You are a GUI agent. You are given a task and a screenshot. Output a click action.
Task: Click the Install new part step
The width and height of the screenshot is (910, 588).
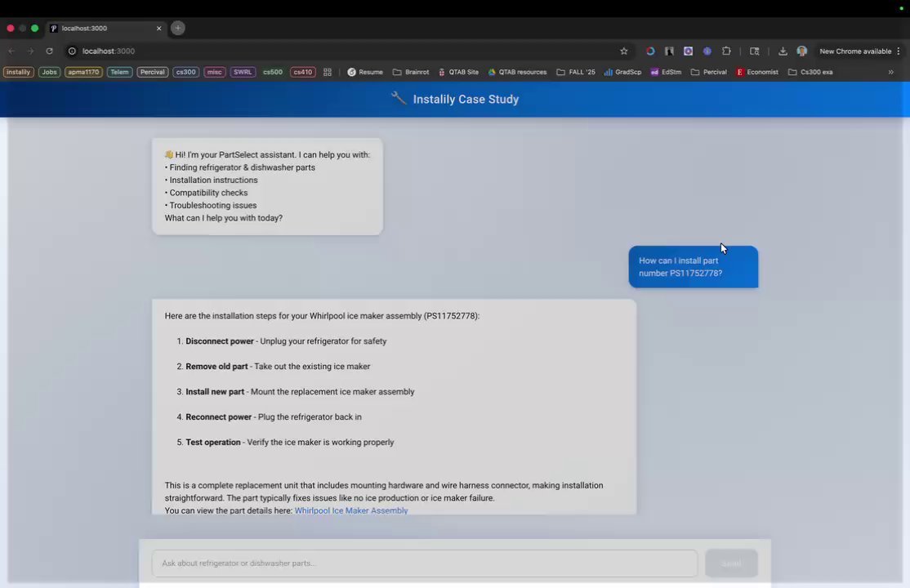[x=300, y=392]
